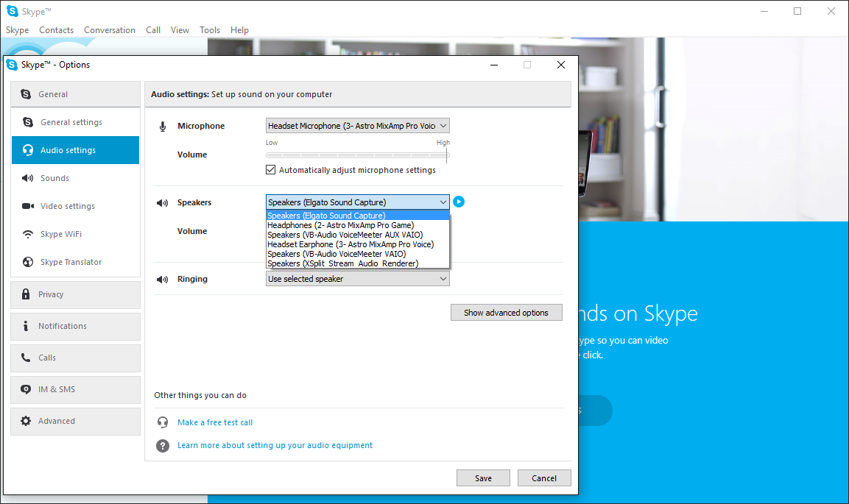Click the IM & SMS chat bubble icon
Viewport: 849px width, 504px height.
26,389
